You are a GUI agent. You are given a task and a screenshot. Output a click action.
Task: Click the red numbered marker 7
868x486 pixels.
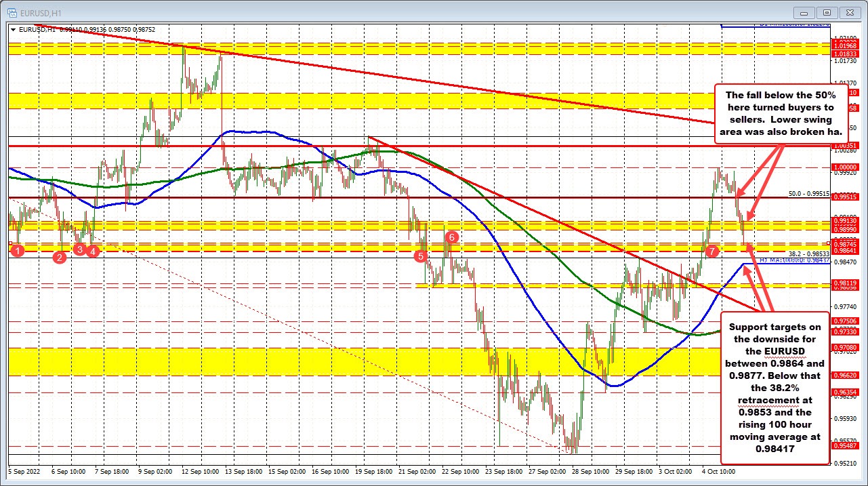[711, 251]
